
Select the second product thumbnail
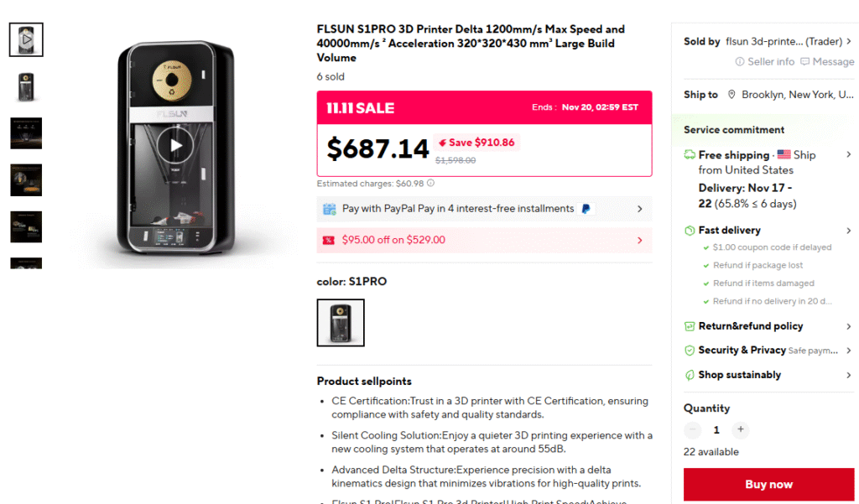pos(26,86)
